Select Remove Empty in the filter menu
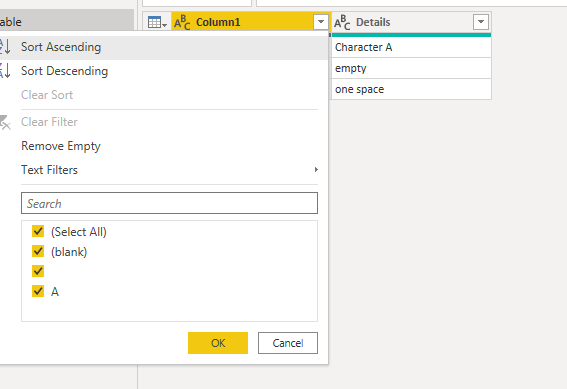The image size is (567, 389). click(x=164, y=146)
